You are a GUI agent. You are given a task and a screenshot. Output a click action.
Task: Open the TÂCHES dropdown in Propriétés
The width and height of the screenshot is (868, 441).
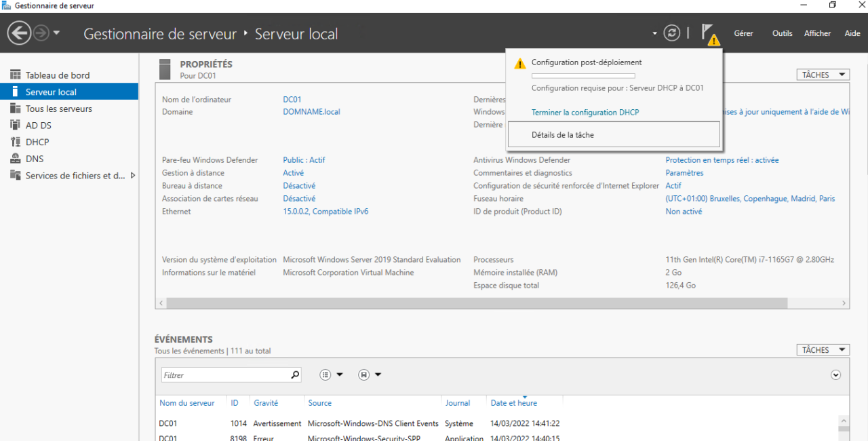click(823, 75)
